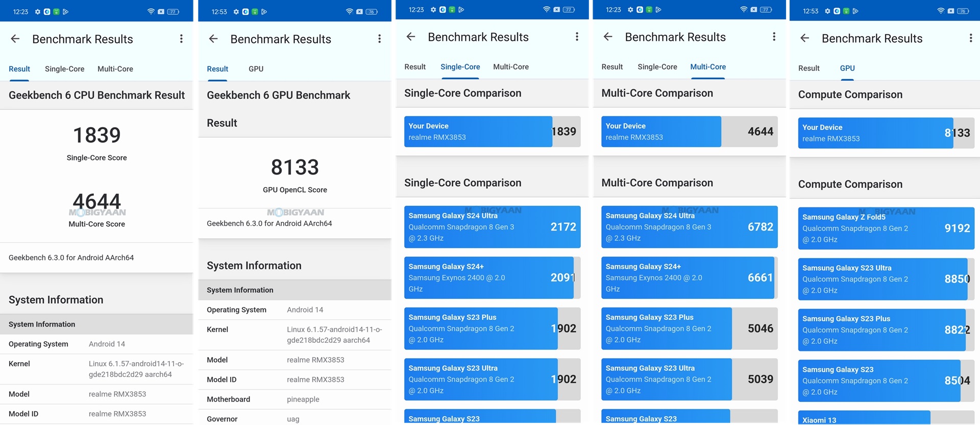Tap Operating System row on CPU Benchmark screen
This screenshot has height=425, width=980.
coord(96,344)
